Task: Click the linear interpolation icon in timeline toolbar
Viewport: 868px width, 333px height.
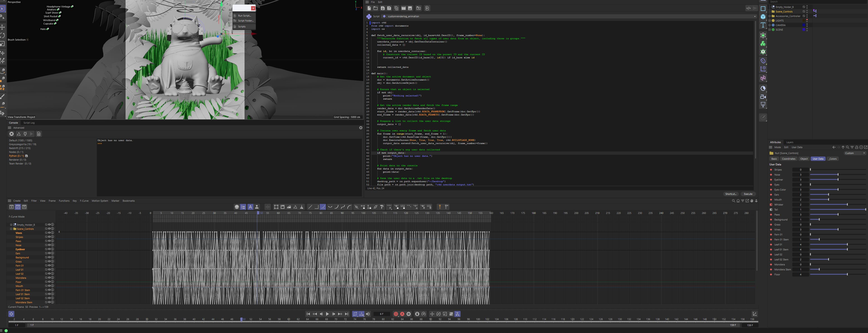Action: tap(310, 207)
